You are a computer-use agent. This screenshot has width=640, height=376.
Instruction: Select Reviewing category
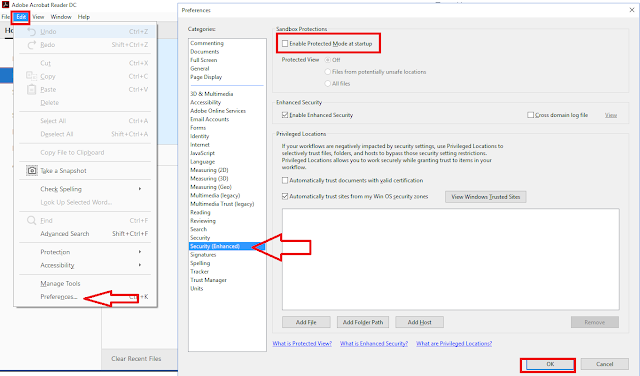[203, 221]
